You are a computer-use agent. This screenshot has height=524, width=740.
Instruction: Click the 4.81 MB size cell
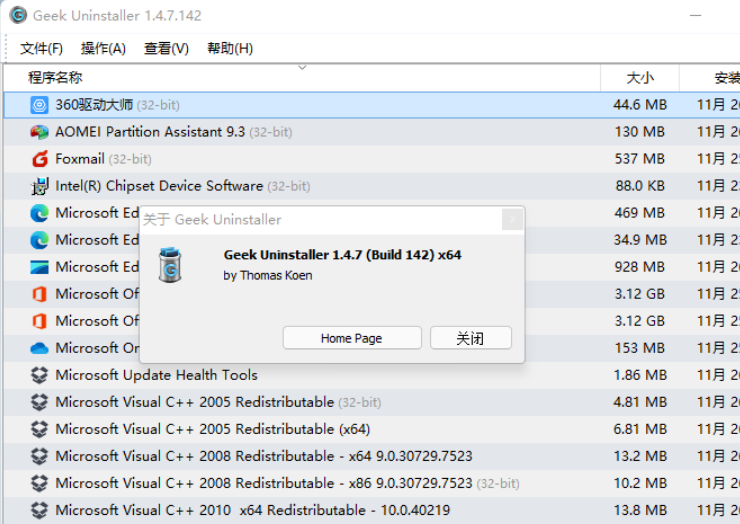click(x=640, y=402)
